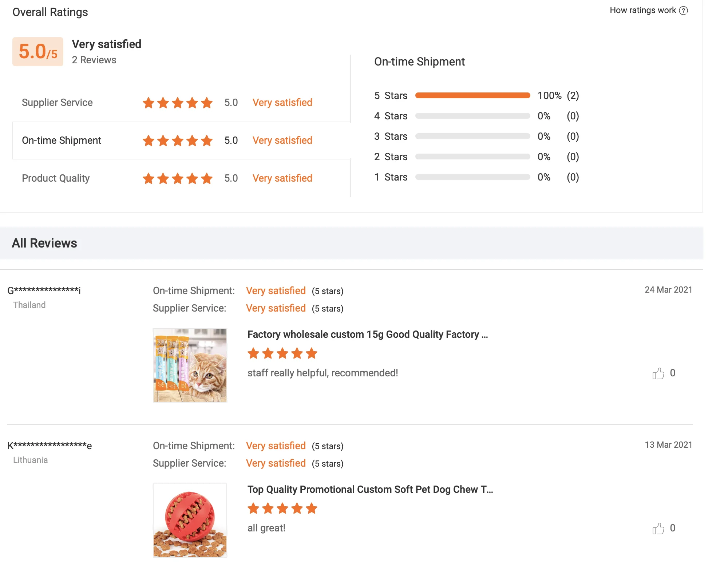Select the Supplier Service rating tab

click(57, 103)
